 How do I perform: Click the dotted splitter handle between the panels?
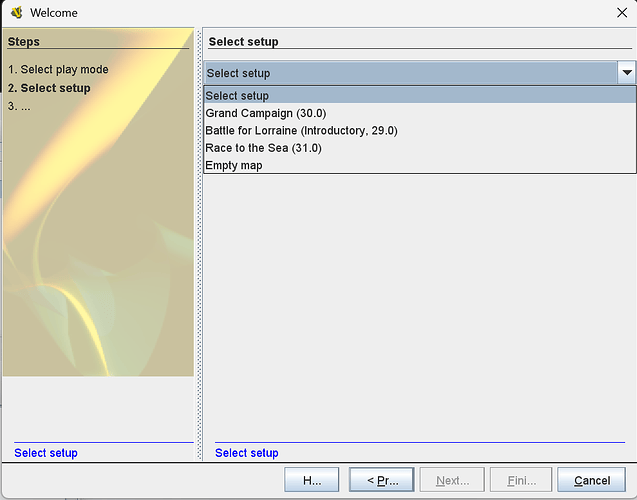(199, 244)
